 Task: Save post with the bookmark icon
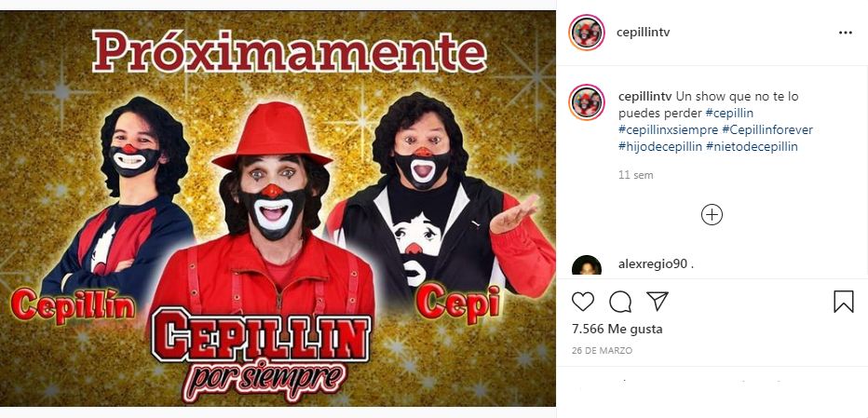843,302
